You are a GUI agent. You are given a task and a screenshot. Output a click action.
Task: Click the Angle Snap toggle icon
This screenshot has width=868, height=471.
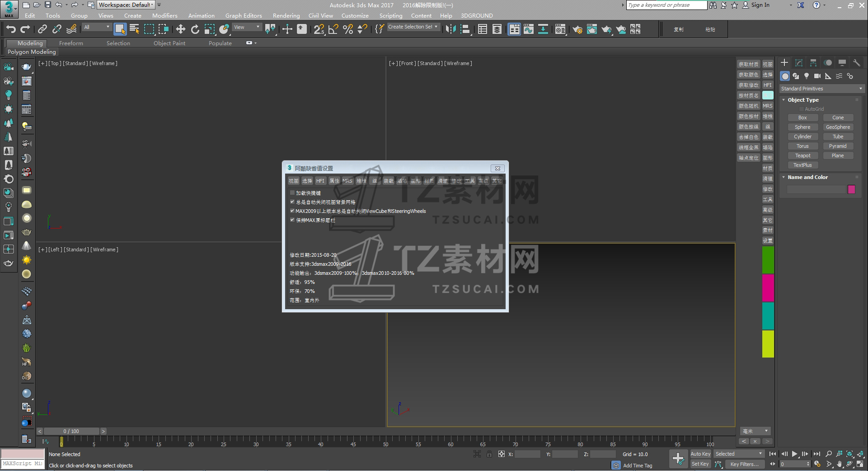[333, 29]
